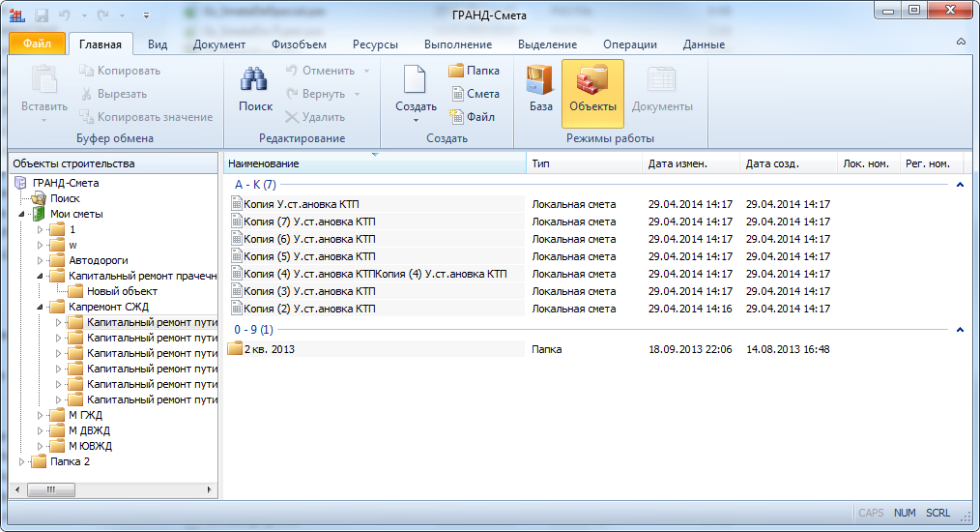This screenshot has width=980, height=532.
Task: Sort by the Наименование column header
Action: [375, 163]
